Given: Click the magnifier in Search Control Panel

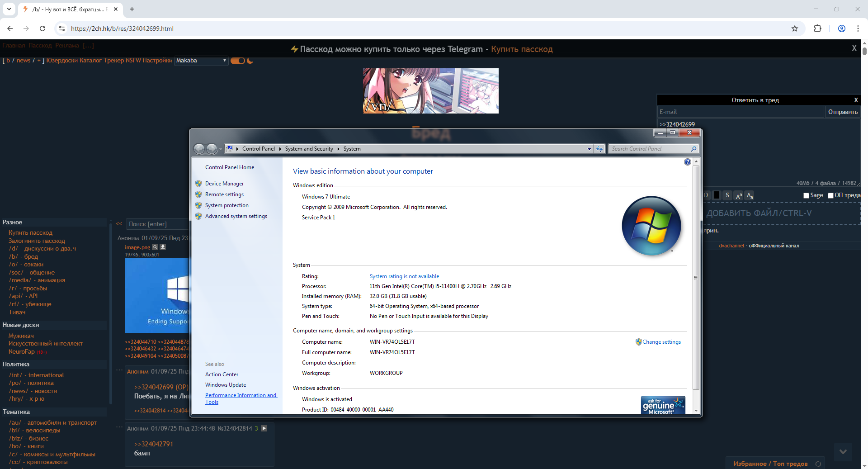Looking at the screenshot, I should (693, 149).
